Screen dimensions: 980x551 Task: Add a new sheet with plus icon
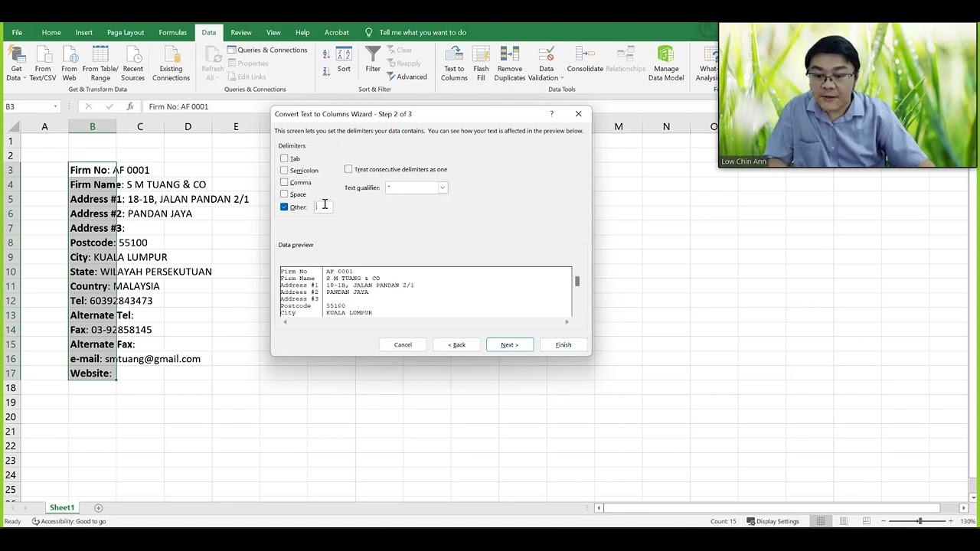point(98,508)
